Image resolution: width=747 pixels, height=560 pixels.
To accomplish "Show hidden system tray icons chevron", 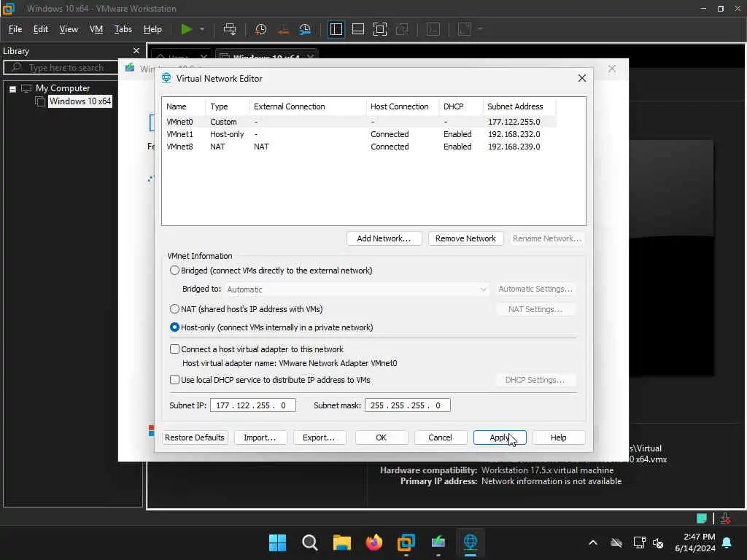I will pyautogui.click(x=593, y=542).
